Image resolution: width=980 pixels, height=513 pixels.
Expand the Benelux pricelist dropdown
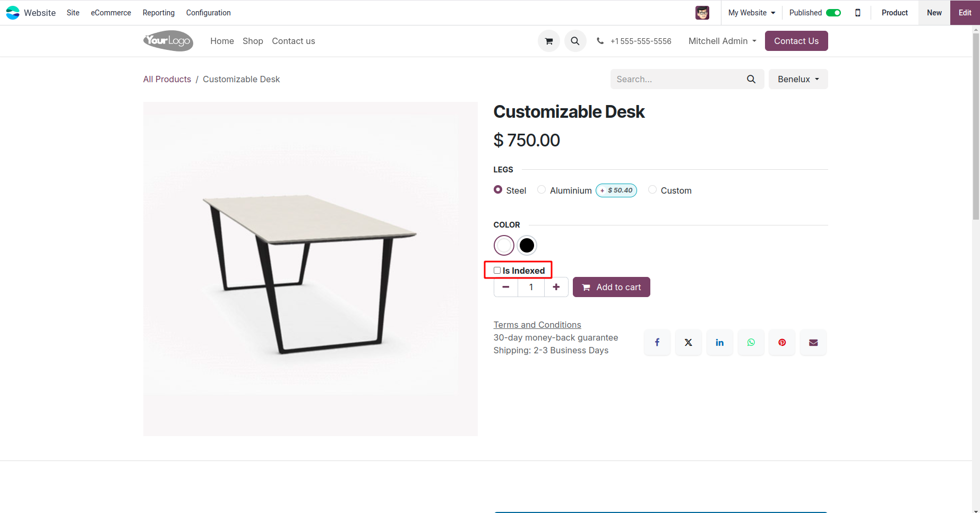pos(798,79)
